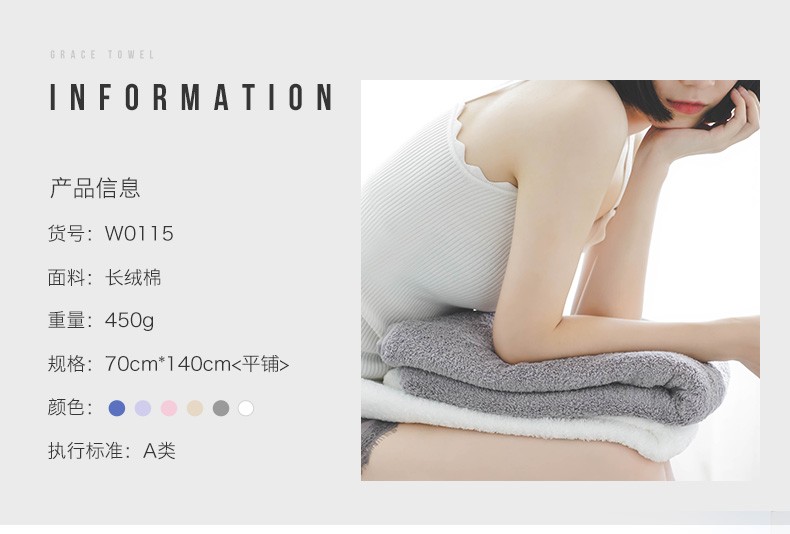Select the beige color swatch
Screen dimensions: 790x534
click(x=195, y=408)
